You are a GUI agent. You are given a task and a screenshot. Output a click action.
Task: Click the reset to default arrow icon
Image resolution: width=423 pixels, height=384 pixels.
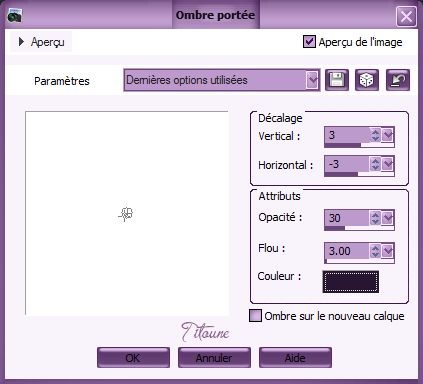click(398, 80)
